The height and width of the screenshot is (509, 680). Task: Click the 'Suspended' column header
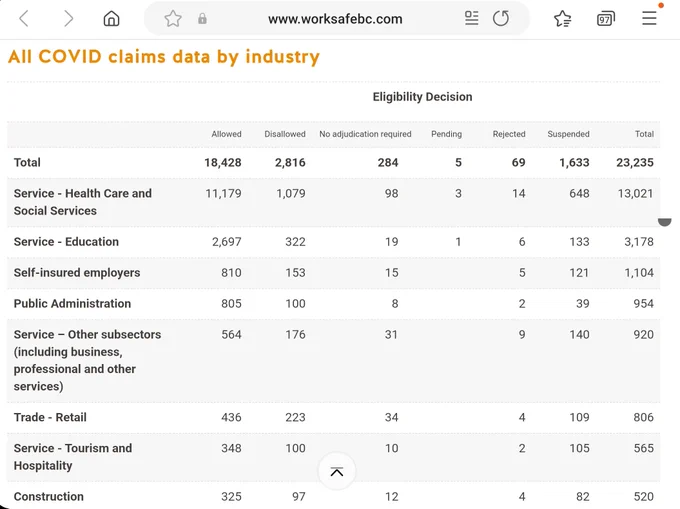(568, 134)
